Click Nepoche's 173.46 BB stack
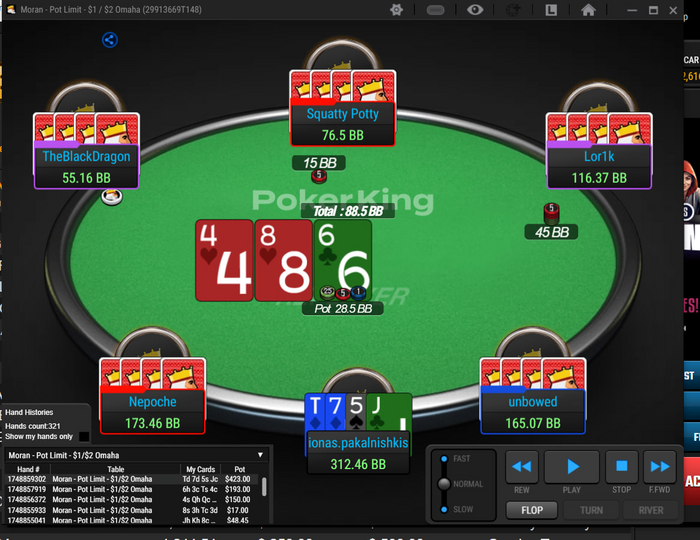Screen dimensions: 700x540 [x=153, y=423]
